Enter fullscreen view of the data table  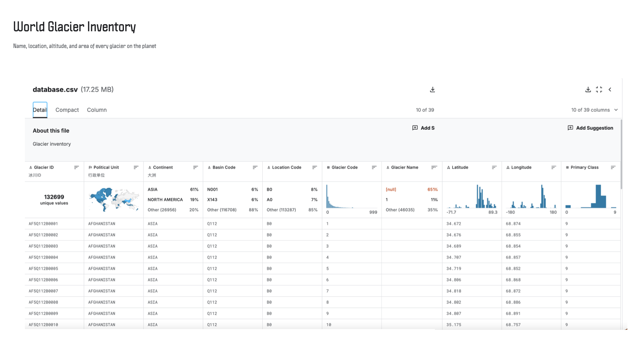pyautogui.click(x=599, y=90)
